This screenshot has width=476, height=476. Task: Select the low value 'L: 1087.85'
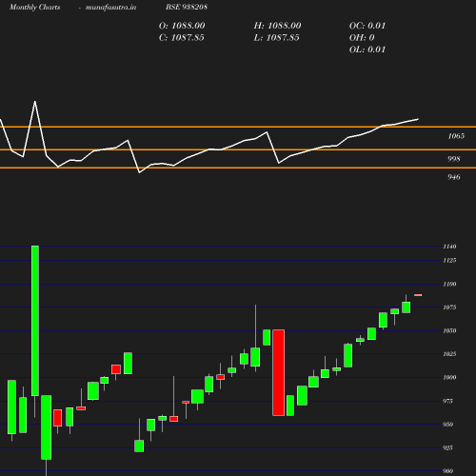click(x=276, y=38)
